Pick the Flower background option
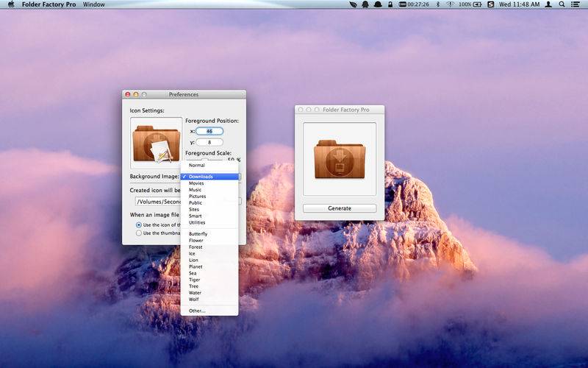The width and height of the screenshot is (588, 368). [209, 241]
